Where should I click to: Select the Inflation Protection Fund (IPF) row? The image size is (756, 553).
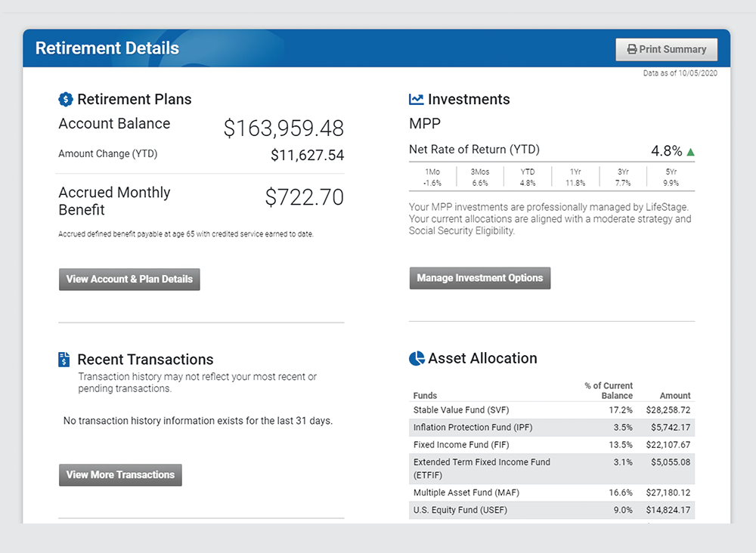552,428
